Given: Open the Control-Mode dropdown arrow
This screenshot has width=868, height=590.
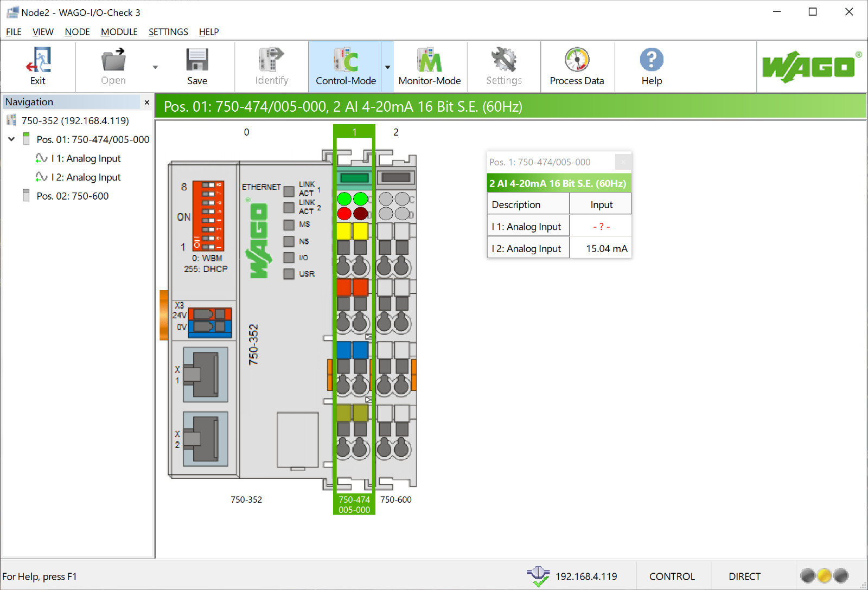Looking at the screenshot, I should 387,67.
